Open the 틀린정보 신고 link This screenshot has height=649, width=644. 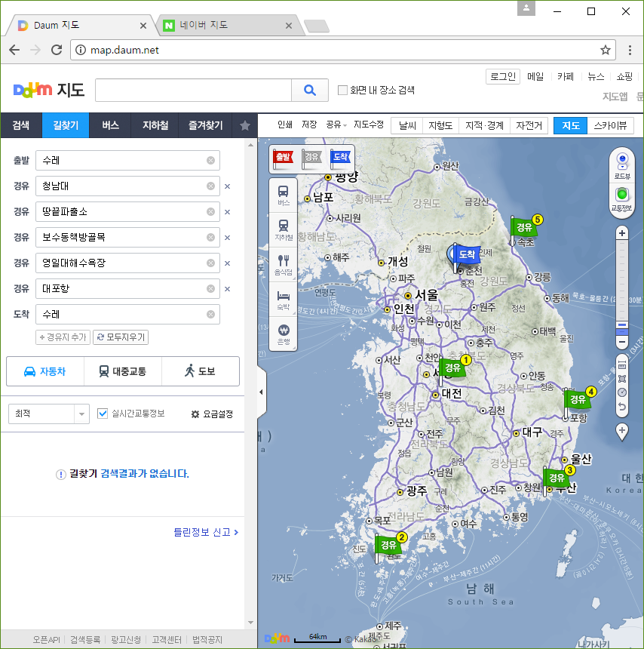[206, 532]
